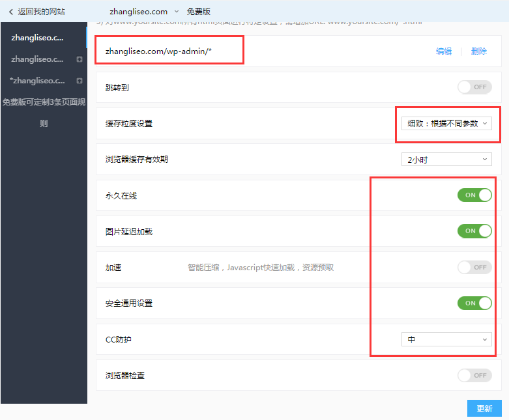Enable the 加速 switch

tap(474, 267)
